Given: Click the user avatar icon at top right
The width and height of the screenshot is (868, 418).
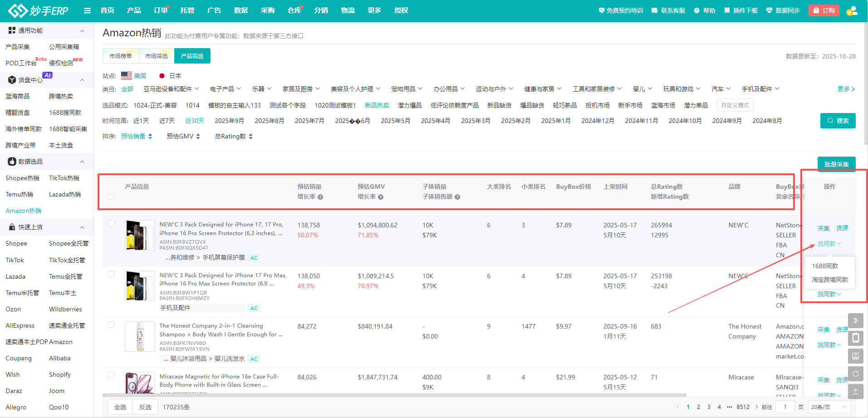Looking at the screenshot, I should coord(852,10).
